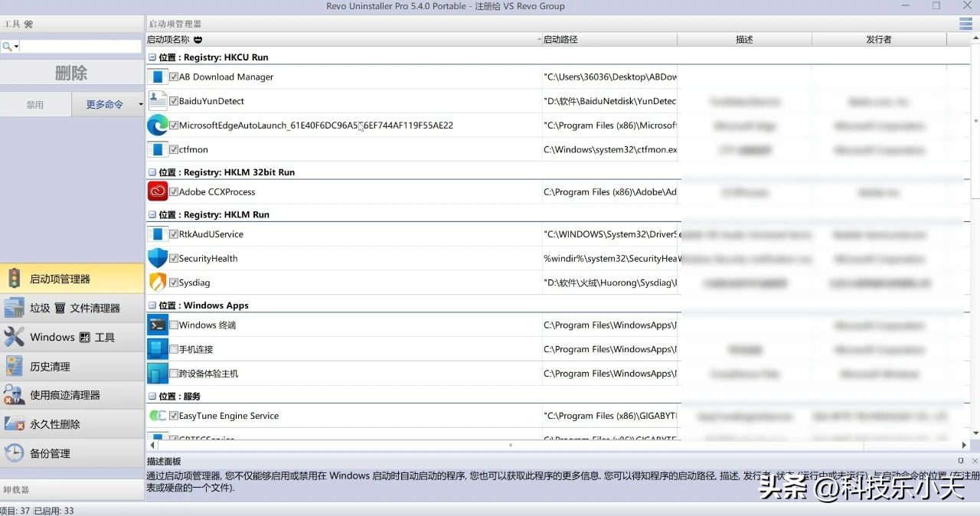Open the 工具 menu
Viewport: 980px width, 516px height.
tap(13, 23)
